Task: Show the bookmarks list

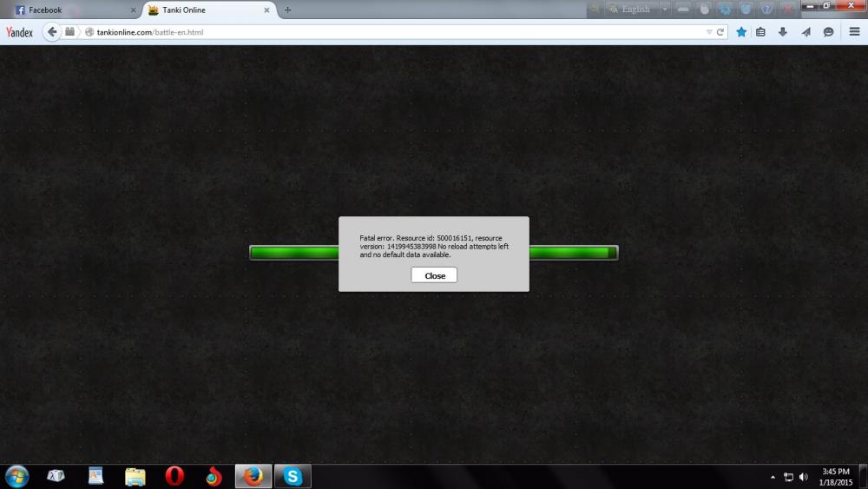Action: pyautogui.click(x=761, y=32)
